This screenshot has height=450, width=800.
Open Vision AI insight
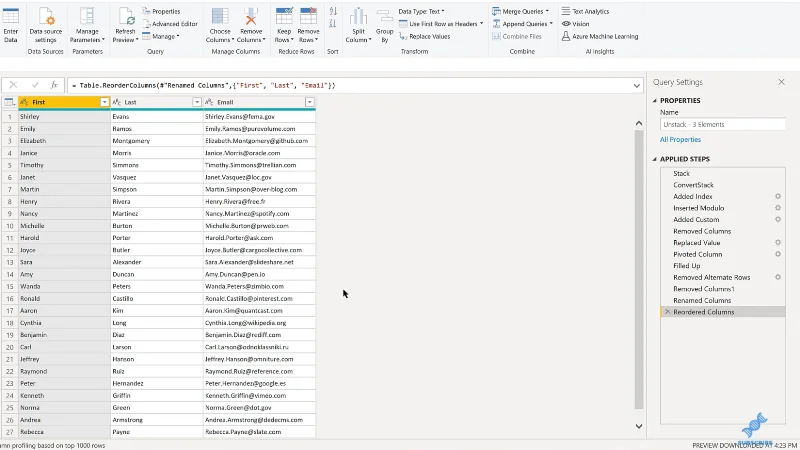point(576,24)
